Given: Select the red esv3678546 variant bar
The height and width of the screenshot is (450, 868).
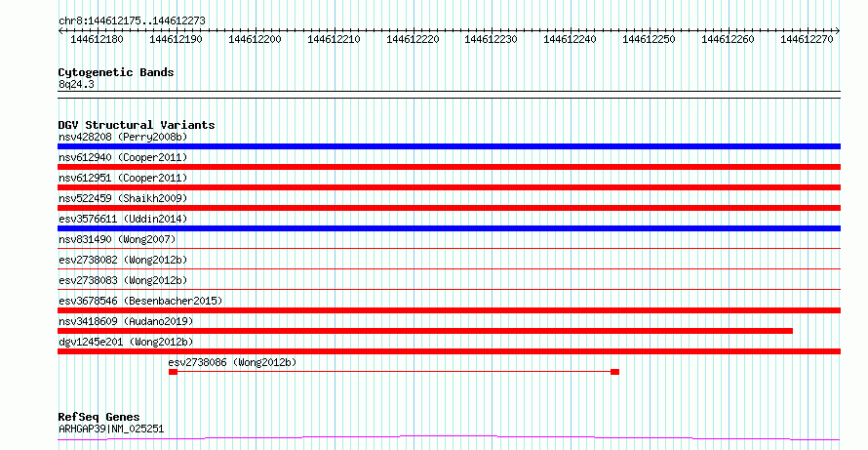Looking at the screenshot, I should 449,310.
